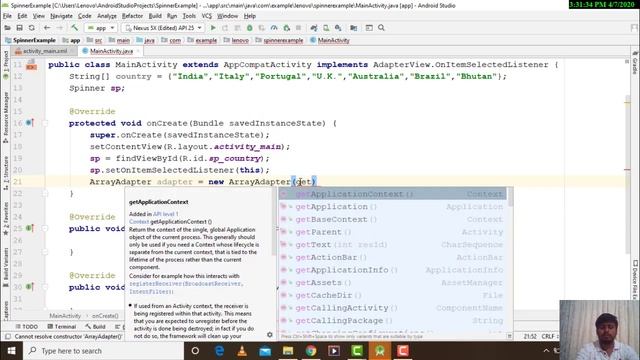Click Save All toolbar icon
This screenshot has width=640, height=360.
(19, 28)
